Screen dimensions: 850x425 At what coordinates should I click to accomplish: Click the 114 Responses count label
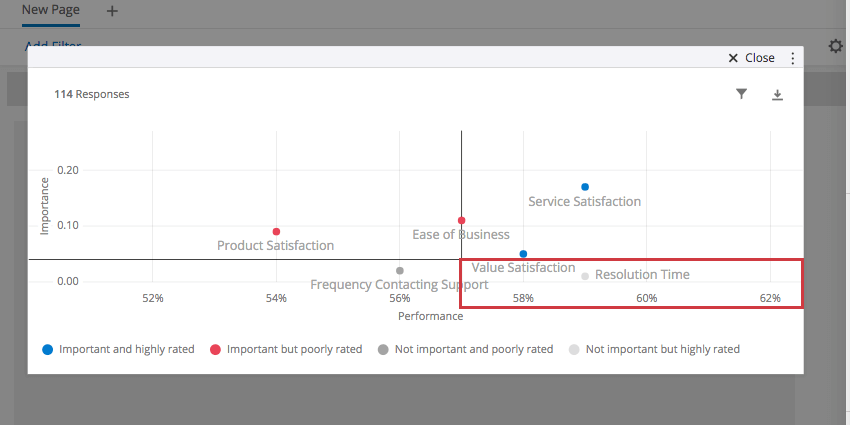pos(92,94)
